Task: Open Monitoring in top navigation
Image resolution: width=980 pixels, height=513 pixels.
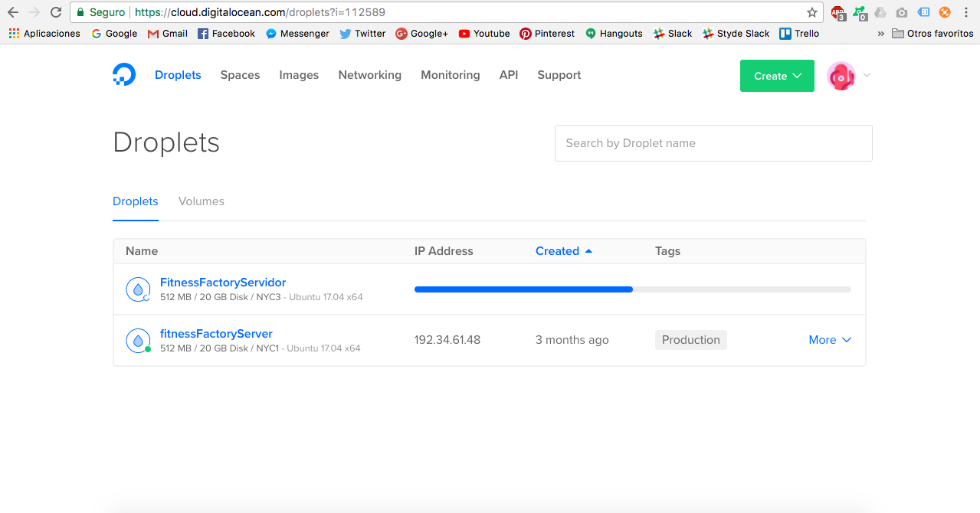Action: point(451,75)
